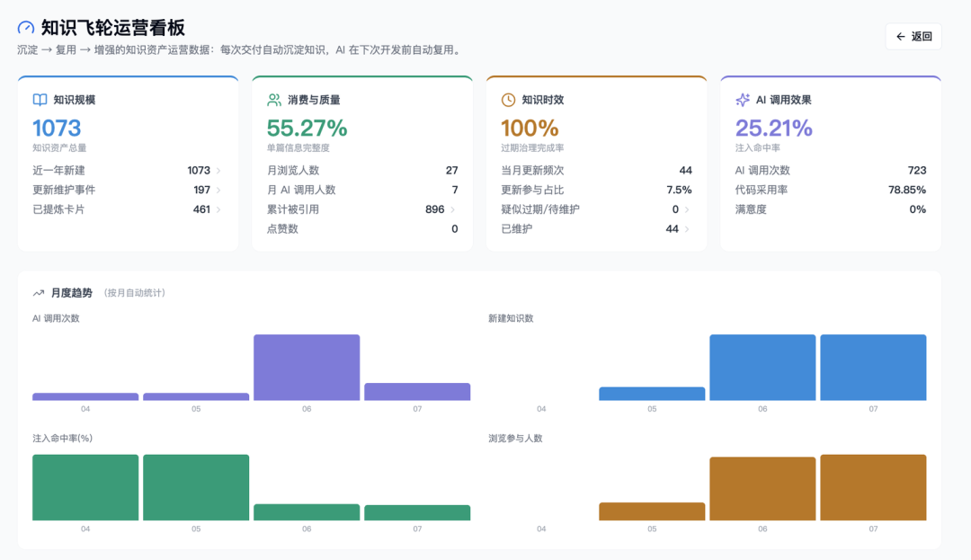971x560 pixels.
Task: Click the 07 bar in 注入命中率(%) chart
Action: point(417,513)
